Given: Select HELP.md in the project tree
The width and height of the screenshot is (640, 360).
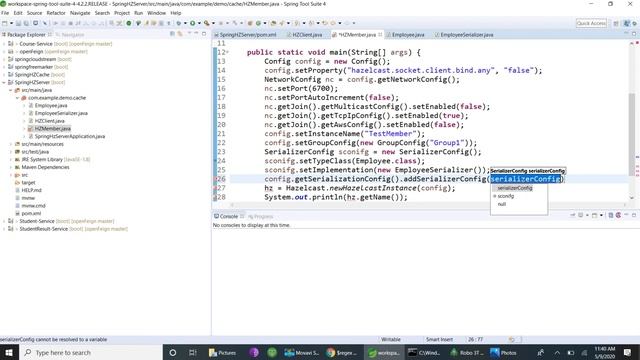Looking at the screenshot, I should (31, 190).
